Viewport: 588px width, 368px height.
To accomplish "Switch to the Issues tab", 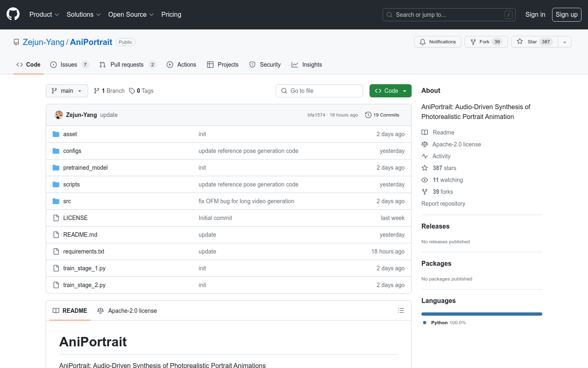I will 69,65.
